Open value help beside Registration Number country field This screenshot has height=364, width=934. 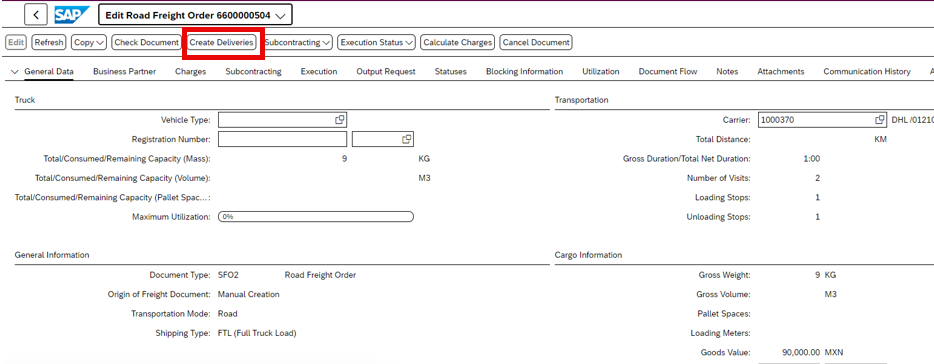click(407, 139)
